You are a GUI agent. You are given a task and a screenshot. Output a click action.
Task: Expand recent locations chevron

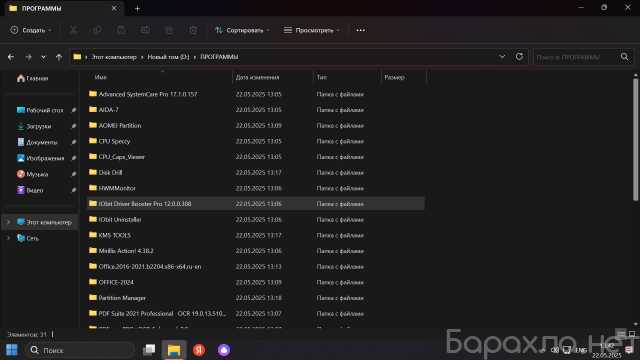[44, 57]
